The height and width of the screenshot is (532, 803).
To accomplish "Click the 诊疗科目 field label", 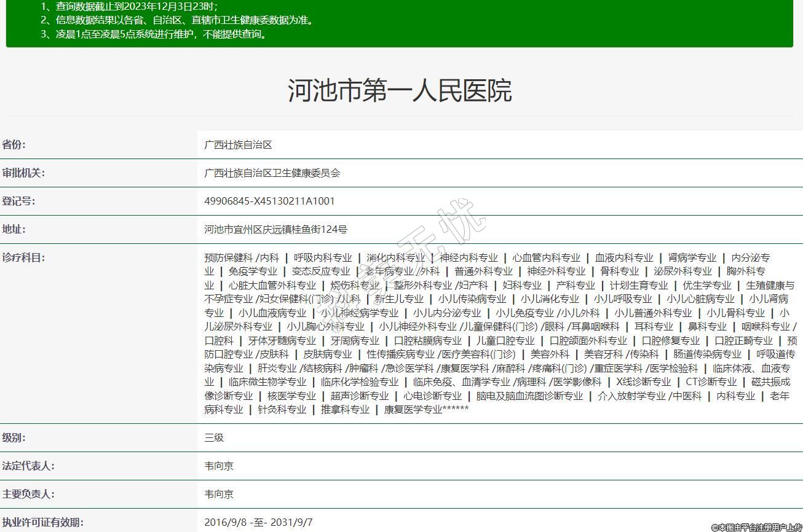I will coord(23,258).
